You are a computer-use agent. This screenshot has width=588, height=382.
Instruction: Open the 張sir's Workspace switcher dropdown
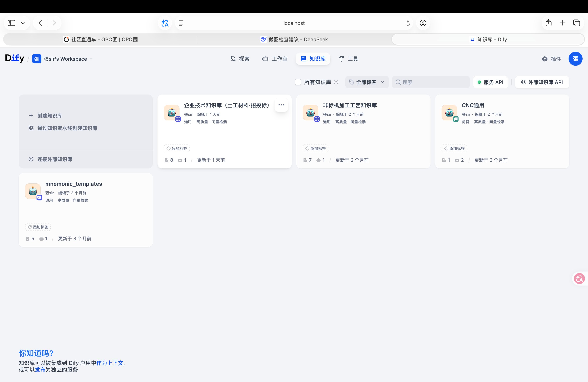[x=62, y=59]
